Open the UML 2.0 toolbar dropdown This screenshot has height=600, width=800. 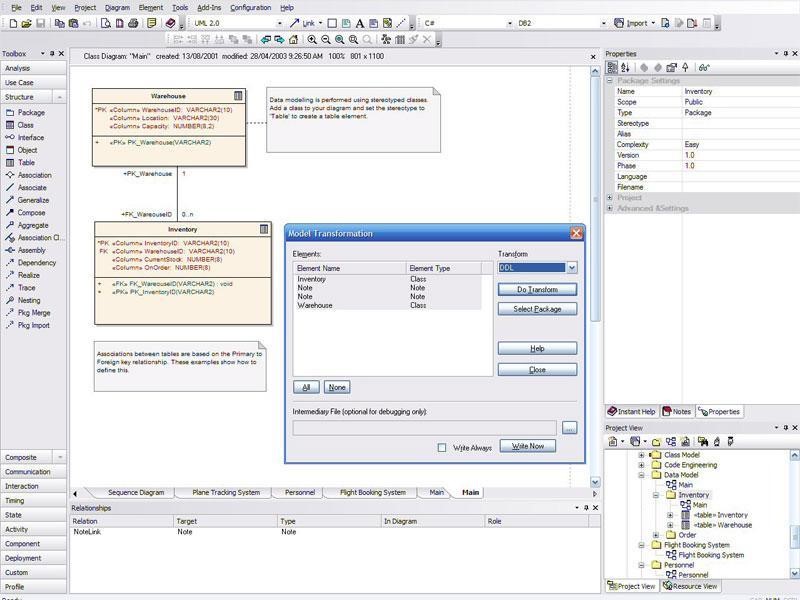coord(278,22)
